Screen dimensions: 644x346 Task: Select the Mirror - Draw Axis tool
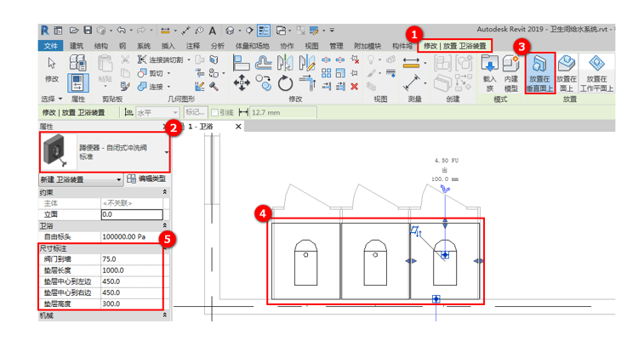point(307,63)
